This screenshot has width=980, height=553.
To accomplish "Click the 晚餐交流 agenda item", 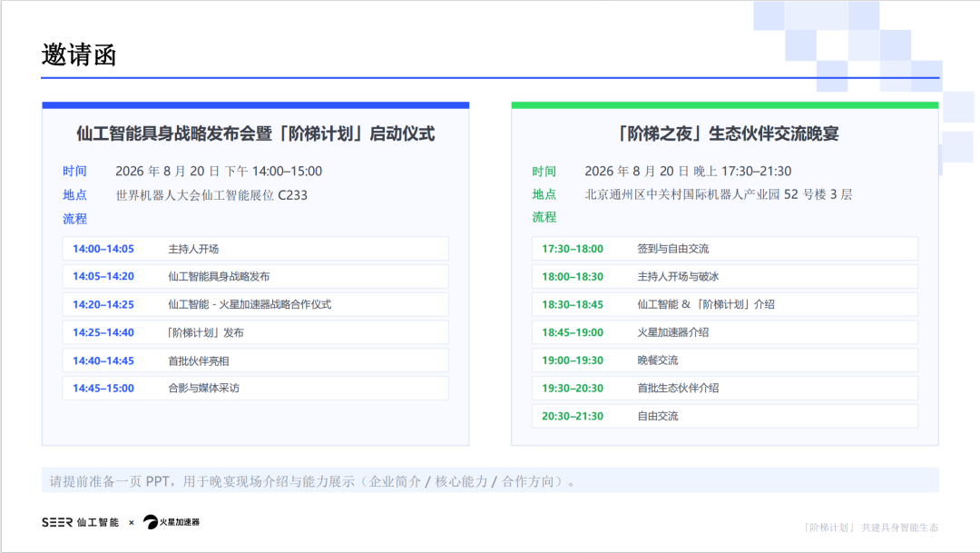I will pos(658,360).
